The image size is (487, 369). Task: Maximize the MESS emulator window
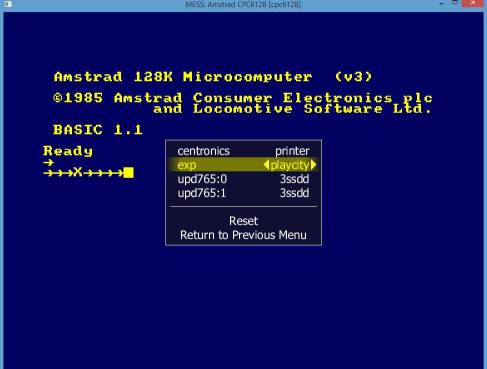[455, 4]
